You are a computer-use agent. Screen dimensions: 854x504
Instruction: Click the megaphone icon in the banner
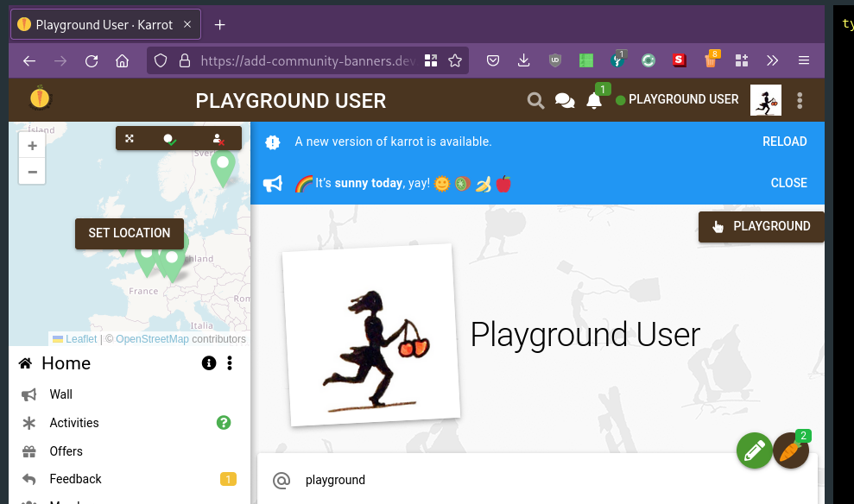273,184
